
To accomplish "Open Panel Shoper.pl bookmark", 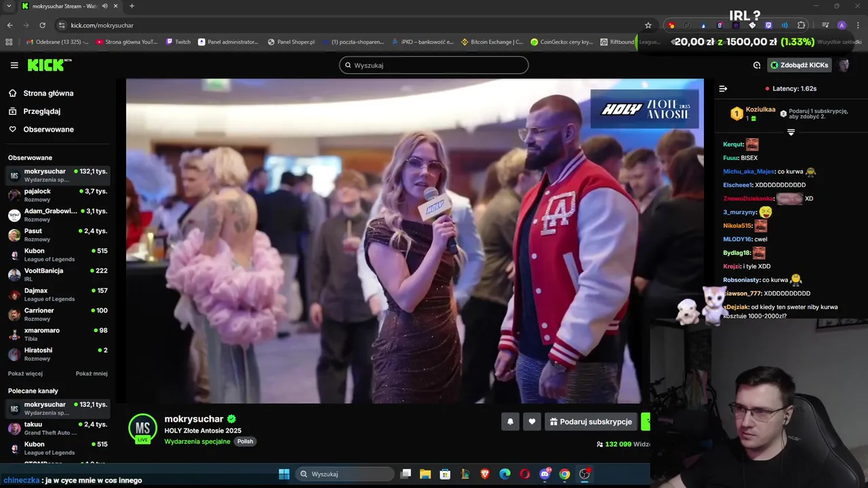I will [x=292, y=42].
